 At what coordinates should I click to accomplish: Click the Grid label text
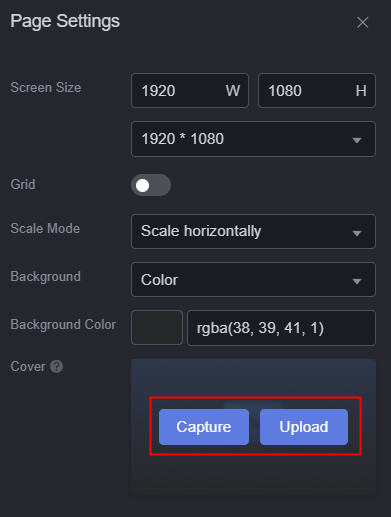[x=23, y=184]
